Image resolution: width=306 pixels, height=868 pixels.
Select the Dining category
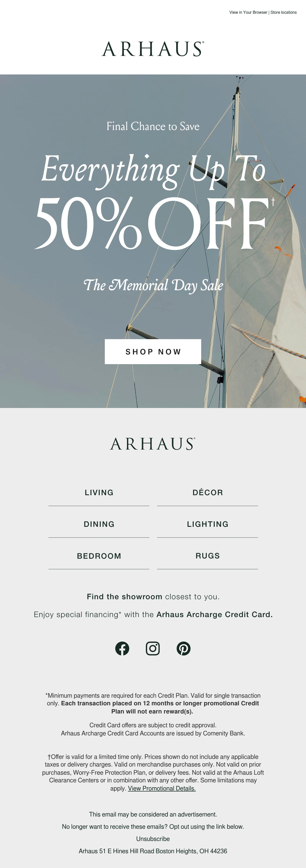coord(99,524)
